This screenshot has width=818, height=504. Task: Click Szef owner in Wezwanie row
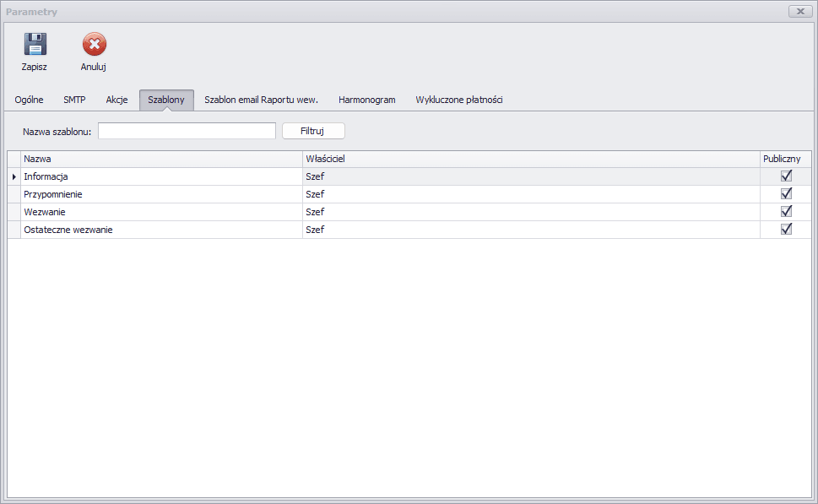tap(315, 212)
